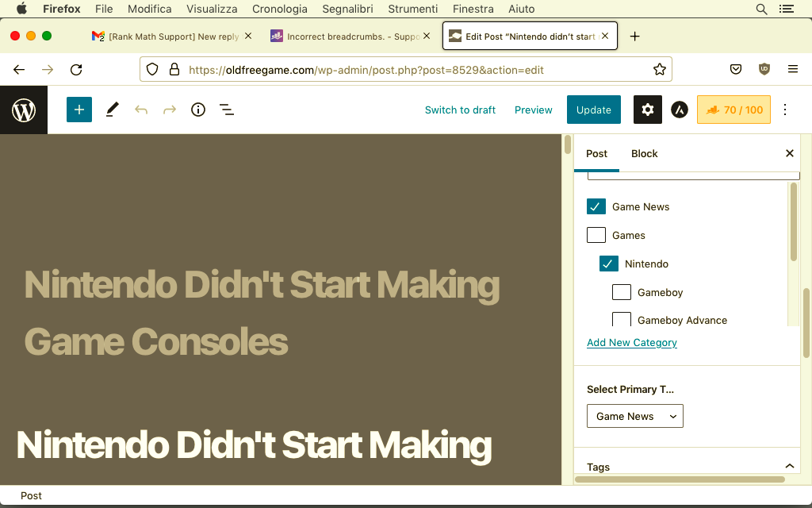
Task: Click the blue block inserter plus button
Action: tap(79, 110)
